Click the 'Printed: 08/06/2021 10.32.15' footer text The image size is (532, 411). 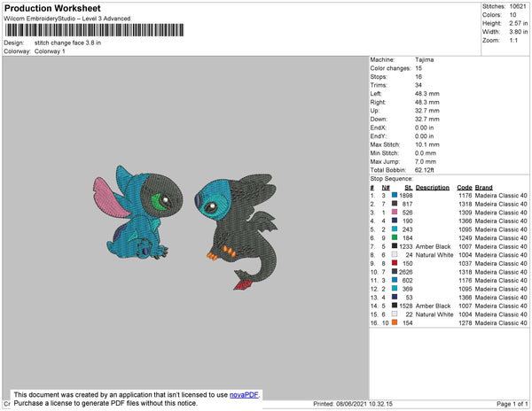(353, 404)
